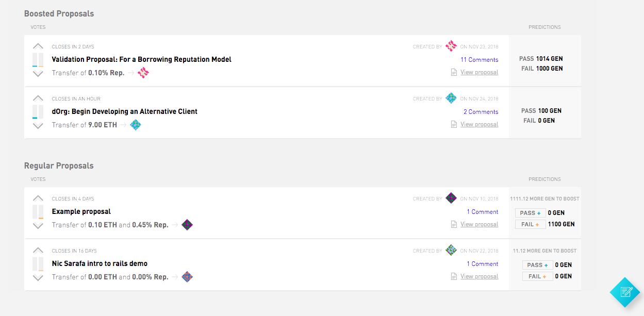Image resolution: width=644 pixels, height=316 pixels.
Task: Stake FAIL + on Example proposal
Action: (530, 224)
